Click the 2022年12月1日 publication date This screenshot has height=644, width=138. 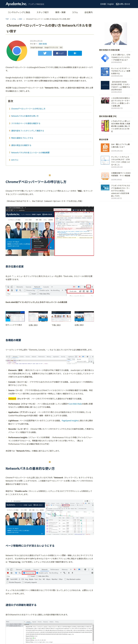pyautogui.click(x=36, y=41)
